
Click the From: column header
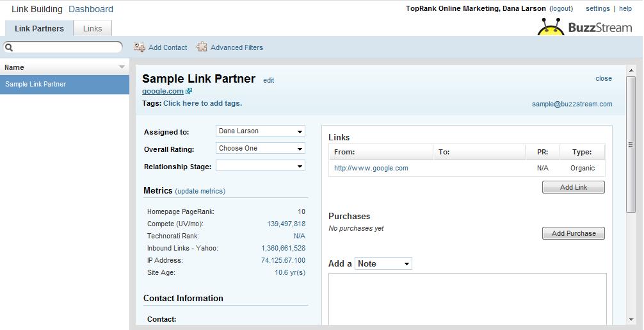(381, 152)
